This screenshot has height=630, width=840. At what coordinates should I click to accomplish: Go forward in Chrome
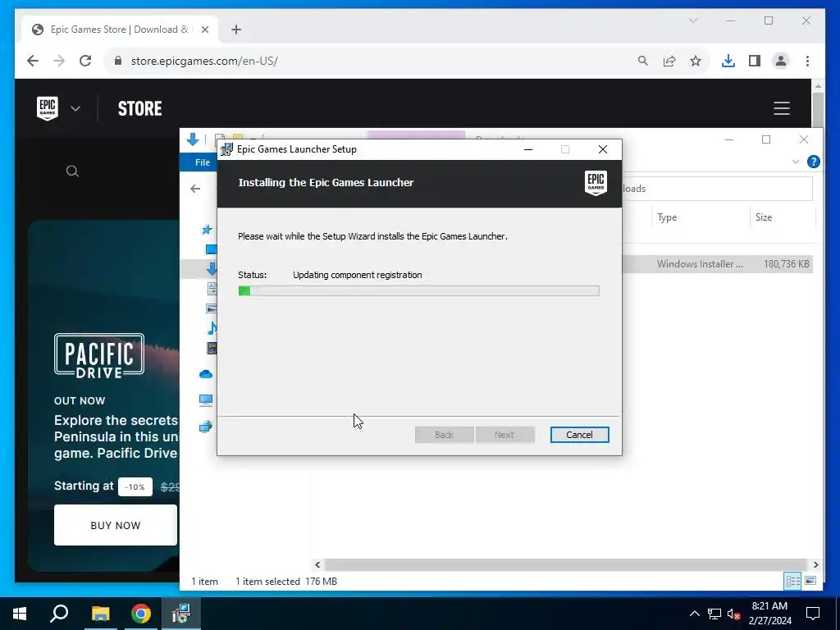[x=59, y=61]
